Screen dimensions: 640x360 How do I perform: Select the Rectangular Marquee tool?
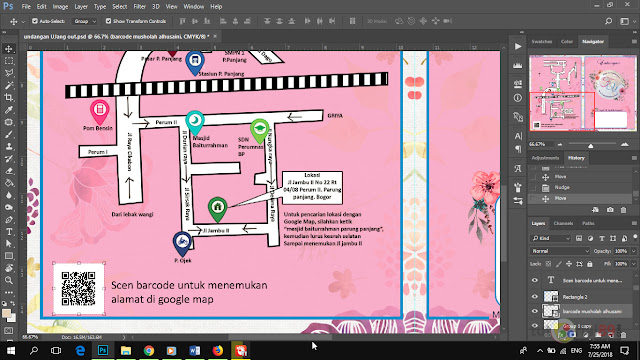pyautogui.click(x=9, y=61)
